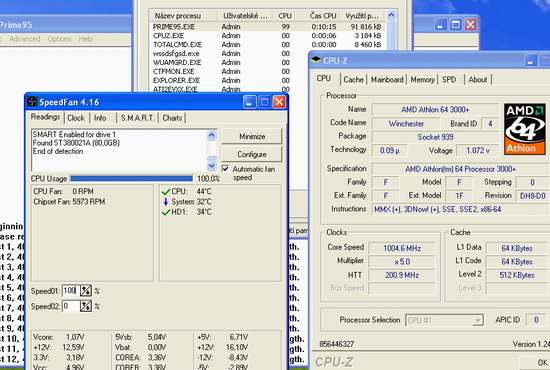Open the S.M.A.R.T. tab in SpeedFan
550x370 pixels.
point(138,118)
